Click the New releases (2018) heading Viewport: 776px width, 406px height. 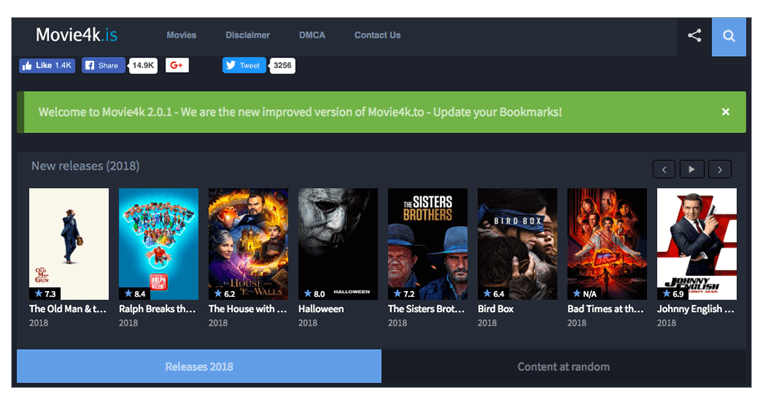coord(85,166)
